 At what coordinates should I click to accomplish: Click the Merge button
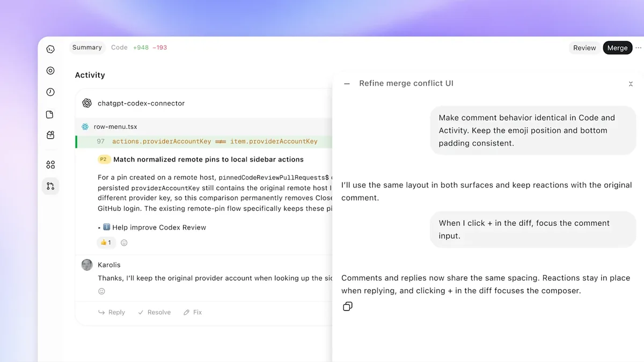tap(617, 48)
